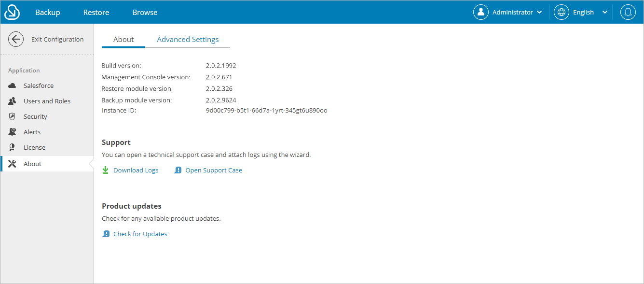Open the Backup menu
The height and width of the screenshot is (284, 644).
[48, 12]
